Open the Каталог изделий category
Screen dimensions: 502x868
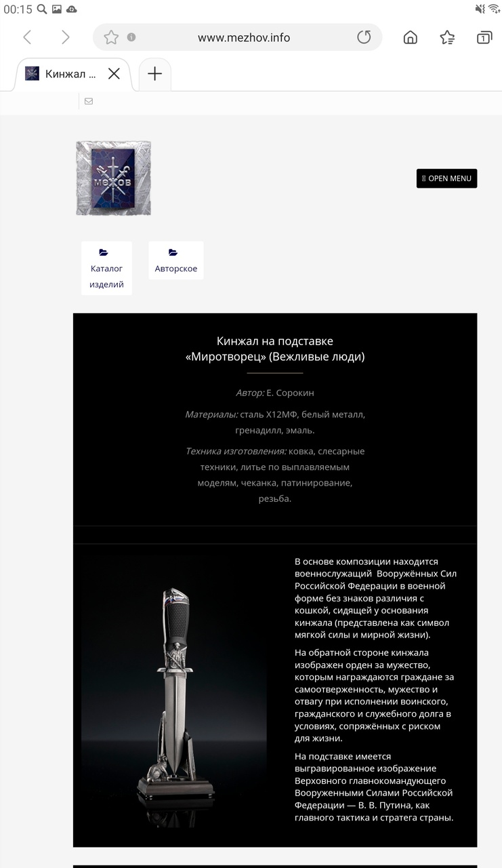(x=106, y=269)
